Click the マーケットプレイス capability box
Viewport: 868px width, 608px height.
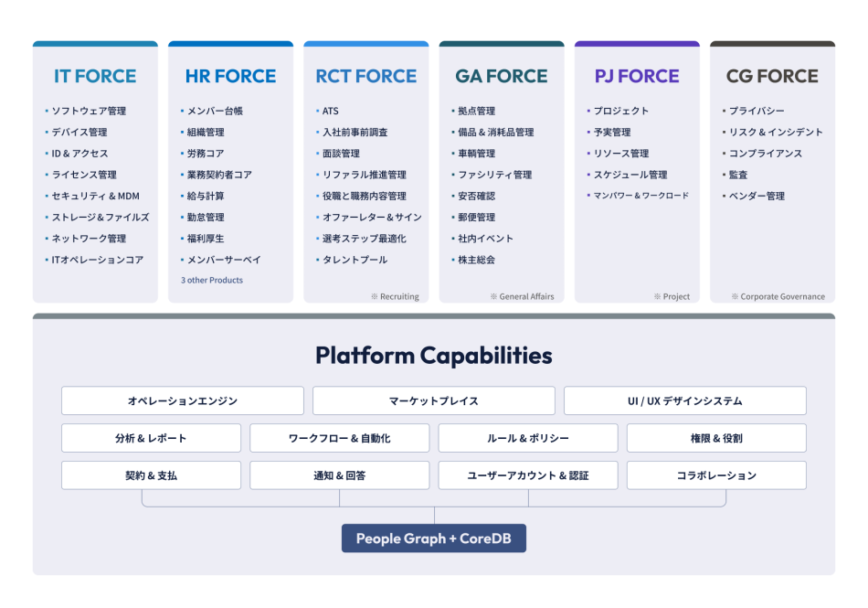pos(434,400)
